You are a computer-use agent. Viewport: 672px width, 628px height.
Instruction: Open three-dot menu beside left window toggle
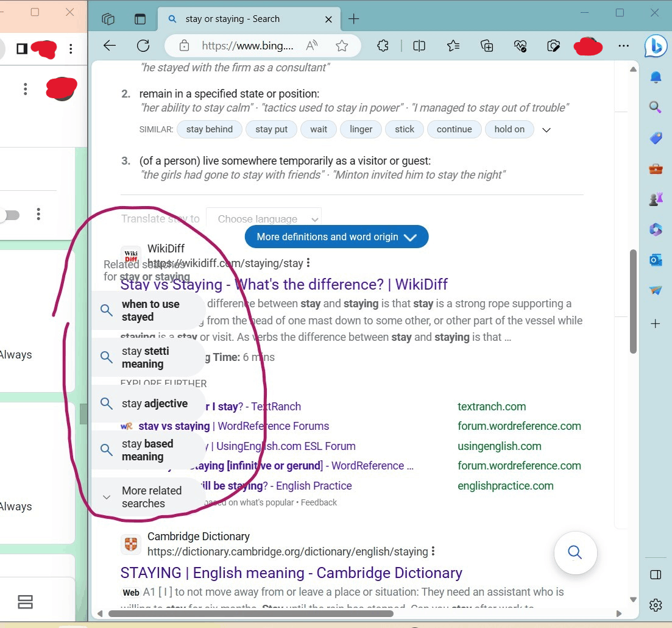click(38, 214)
